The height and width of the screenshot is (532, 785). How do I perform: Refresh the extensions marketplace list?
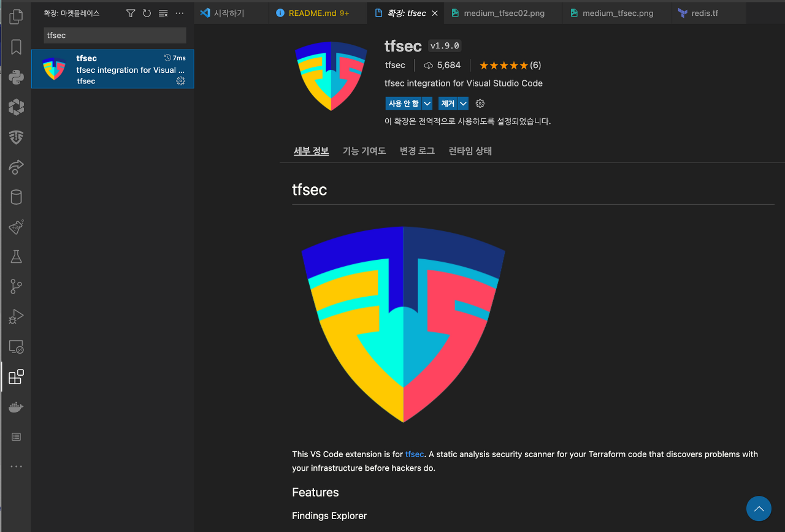point(147,13)
